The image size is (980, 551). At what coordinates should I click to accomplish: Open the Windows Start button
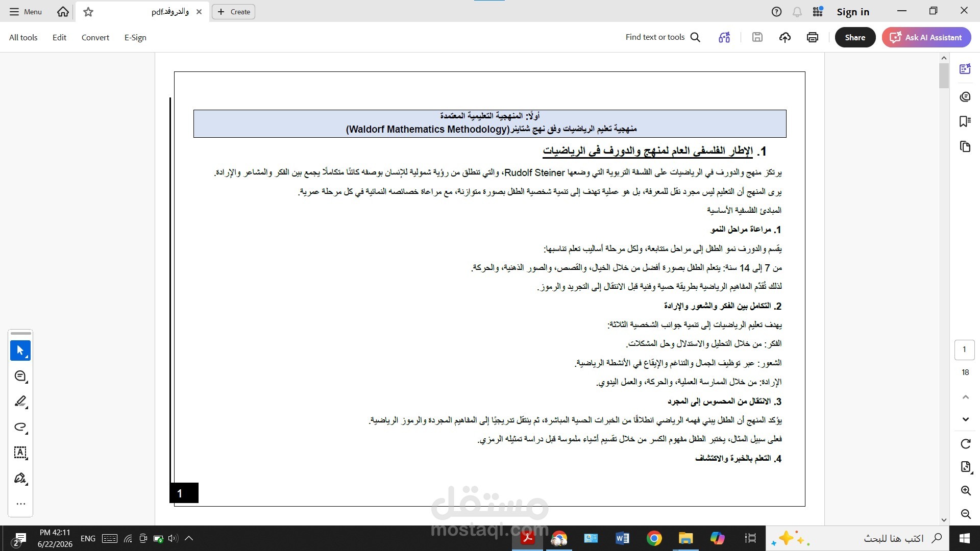pyautogui.click(x=965, y=538)
